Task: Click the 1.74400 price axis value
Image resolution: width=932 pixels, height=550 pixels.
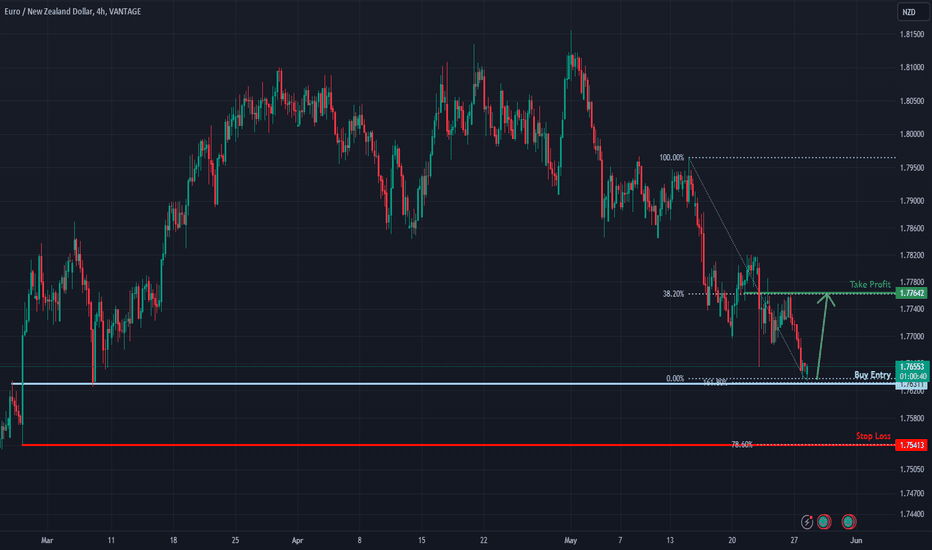Action: [x=912, y=514]
